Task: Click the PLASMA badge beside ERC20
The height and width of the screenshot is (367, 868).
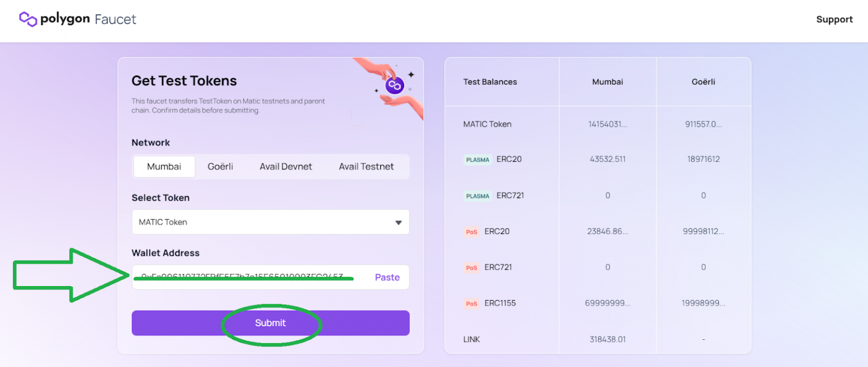Action: (x=478, y=159)
